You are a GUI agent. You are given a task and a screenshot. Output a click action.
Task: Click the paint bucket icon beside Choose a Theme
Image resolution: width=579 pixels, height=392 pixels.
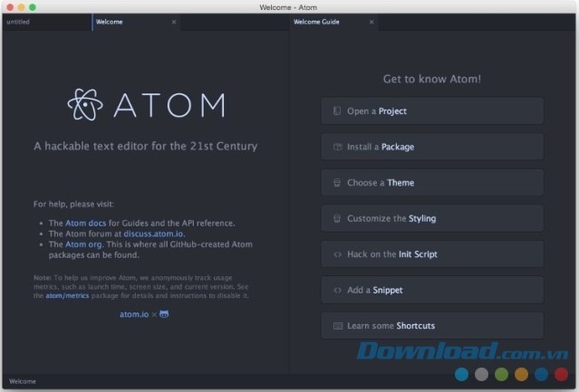click(337, 183)
